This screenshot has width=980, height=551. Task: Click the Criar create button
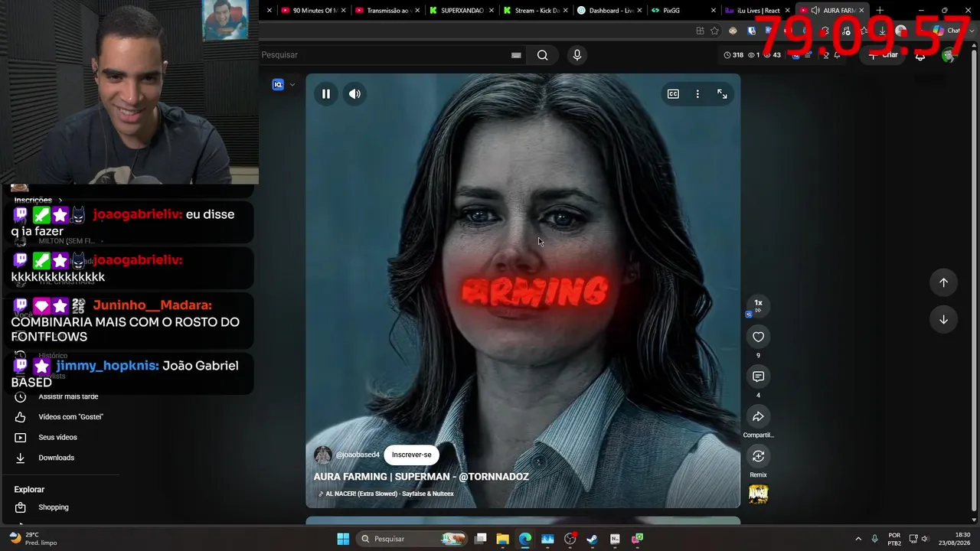tap(883, 55)
